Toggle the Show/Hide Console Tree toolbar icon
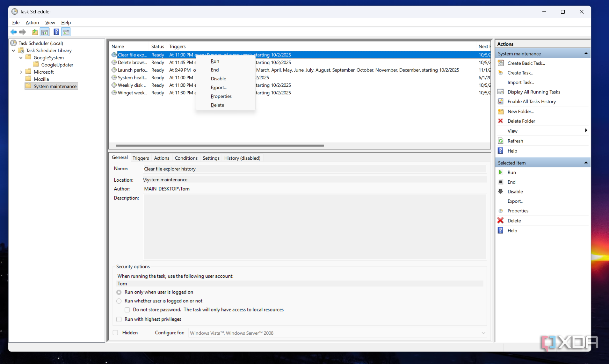 pos(44,32)
